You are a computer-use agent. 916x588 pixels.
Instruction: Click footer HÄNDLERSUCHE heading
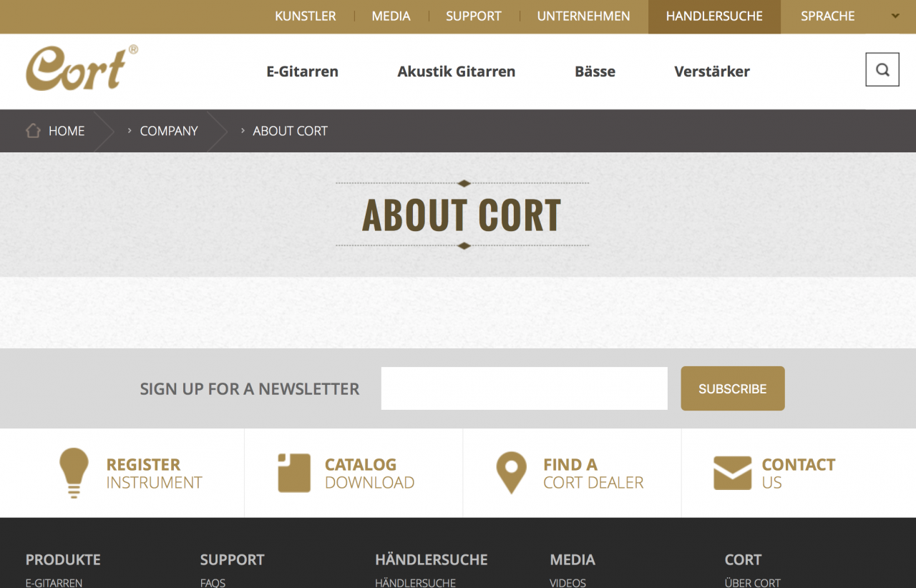coord(432,559)
